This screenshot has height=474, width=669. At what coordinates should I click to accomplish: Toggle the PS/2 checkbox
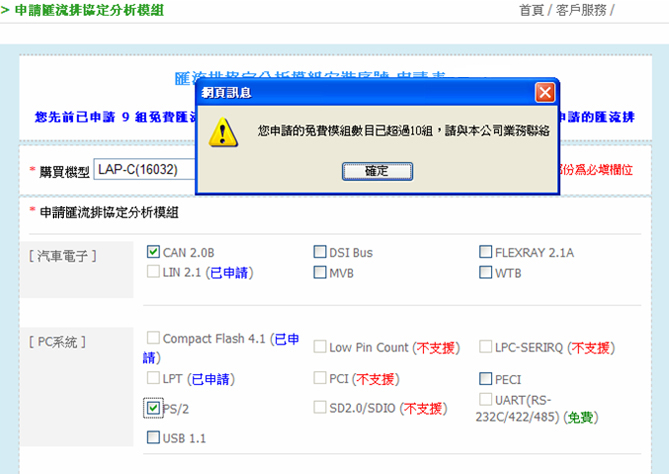153,408
